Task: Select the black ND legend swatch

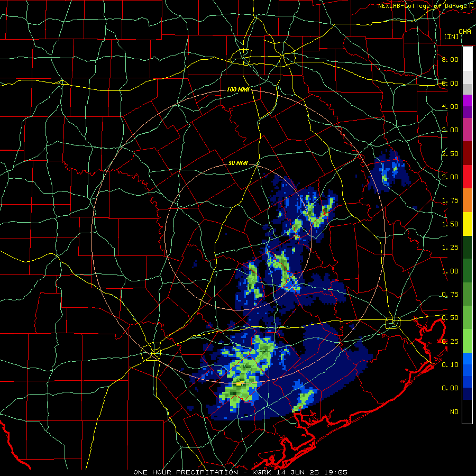Action: click(467, 411)
